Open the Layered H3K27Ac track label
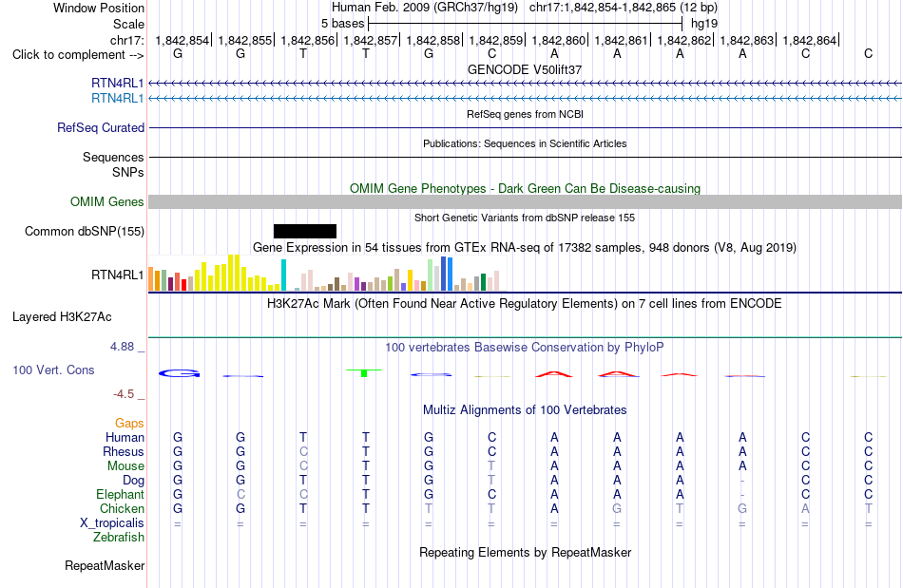The height and width of the screenshot is (588, 903). (62, 317)
